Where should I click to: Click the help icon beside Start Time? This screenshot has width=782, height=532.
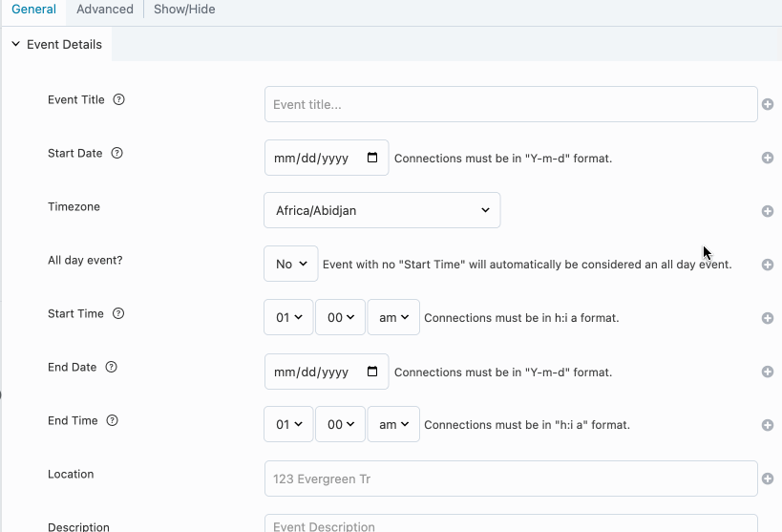pyautogui.click(x=119, y=314)
